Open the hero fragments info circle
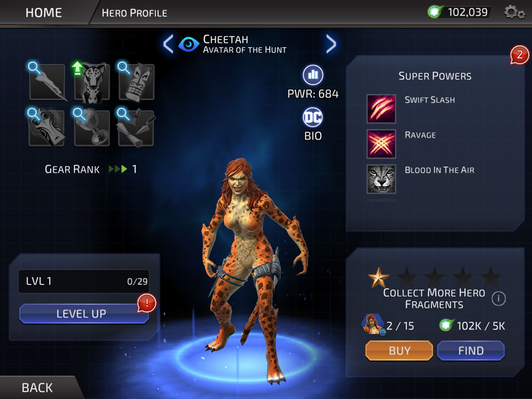 coord(498,299)
